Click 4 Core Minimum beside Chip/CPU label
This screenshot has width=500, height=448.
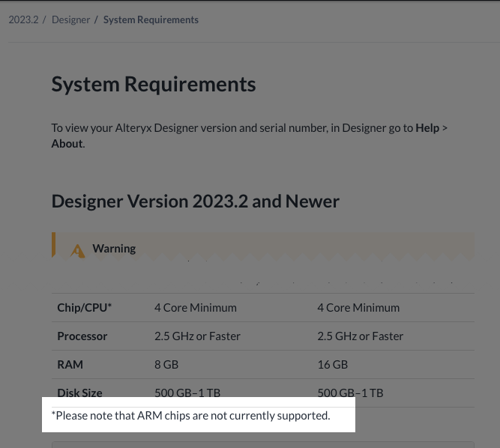(195, 307)
